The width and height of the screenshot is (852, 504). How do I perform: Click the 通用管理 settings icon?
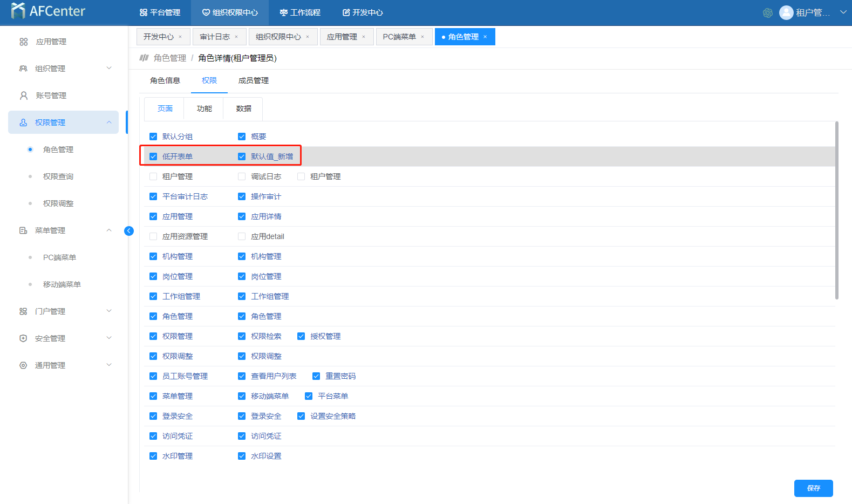[23, 365]
